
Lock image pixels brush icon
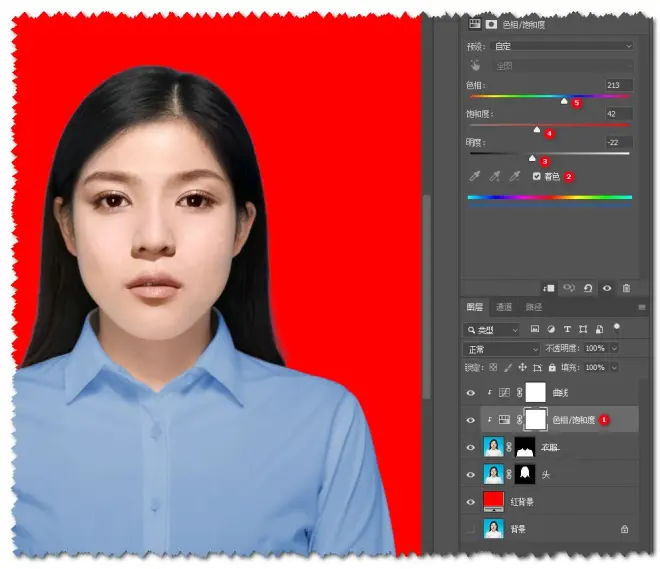(508, 367)
